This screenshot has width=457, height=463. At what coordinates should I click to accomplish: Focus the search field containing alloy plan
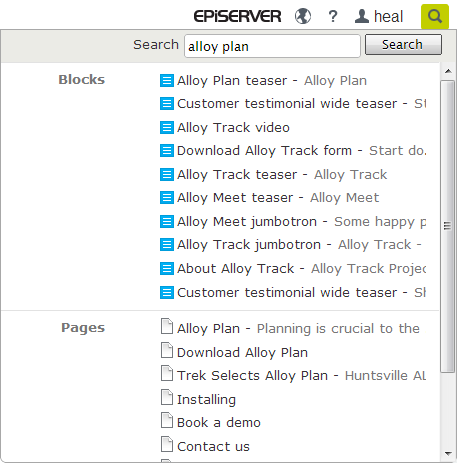pyautogui.click(x=272, y=46)
